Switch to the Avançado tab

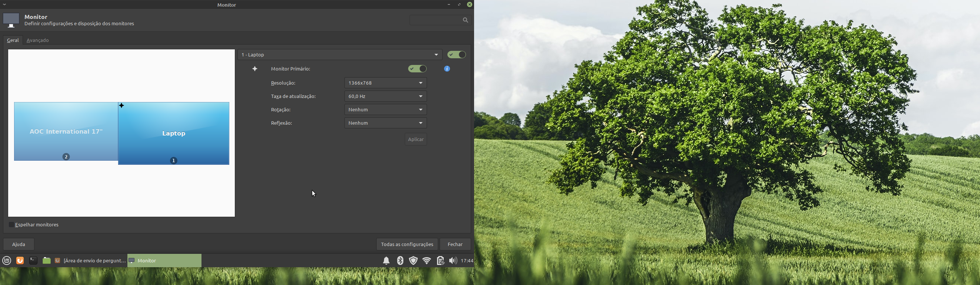point(38,40)
